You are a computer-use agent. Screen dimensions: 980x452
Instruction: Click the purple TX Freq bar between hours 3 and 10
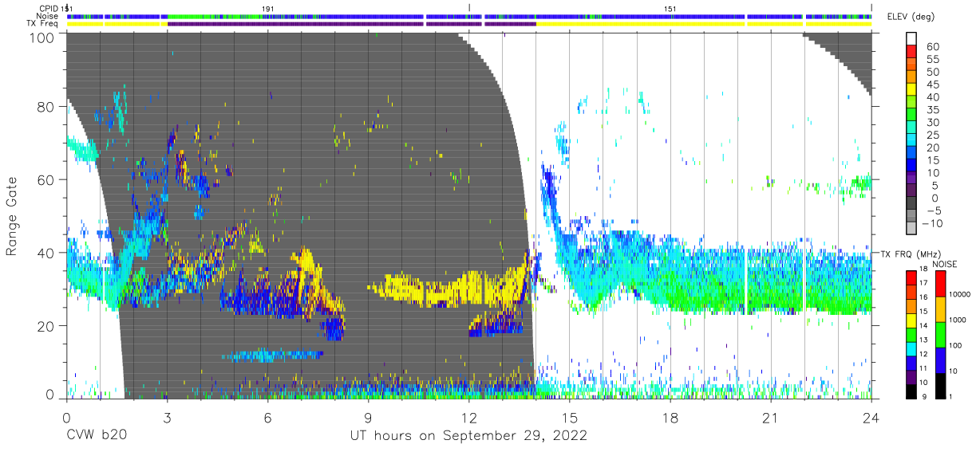click(x=295, y=24)
